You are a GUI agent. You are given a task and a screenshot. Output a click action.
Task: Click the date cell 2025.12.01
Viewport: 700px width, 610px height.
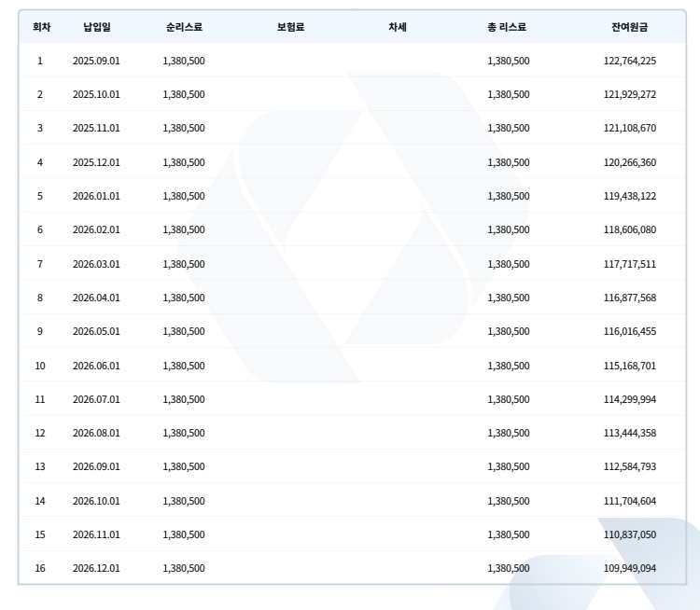[96, 162]
